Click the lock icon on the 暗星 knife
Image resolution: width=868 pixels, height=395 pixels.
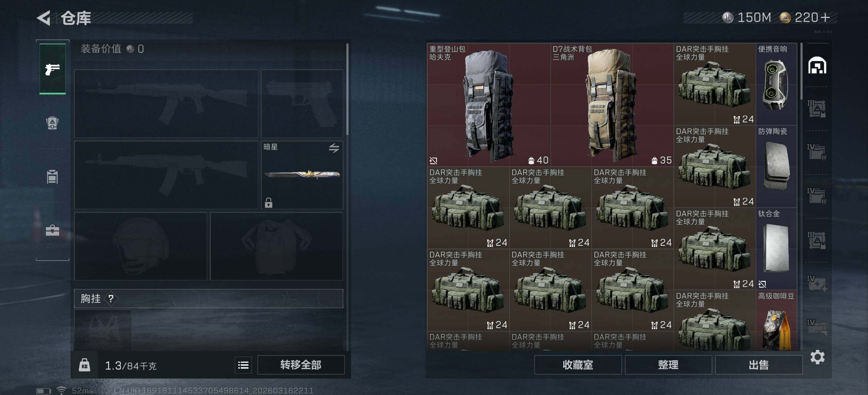pos(269,203)
